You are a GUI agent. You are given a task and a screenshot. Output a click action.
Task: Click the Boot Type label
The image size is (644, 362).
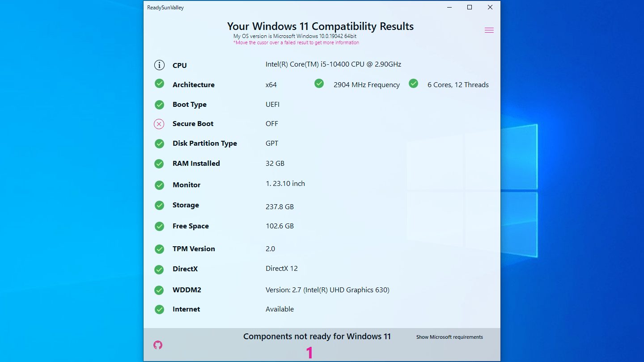[190, 105]
